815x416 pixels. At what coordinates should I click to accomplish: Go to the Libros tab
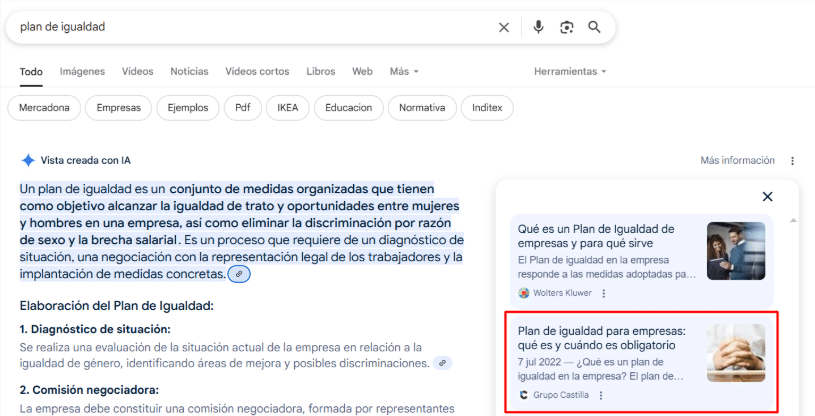click(321, 72)
